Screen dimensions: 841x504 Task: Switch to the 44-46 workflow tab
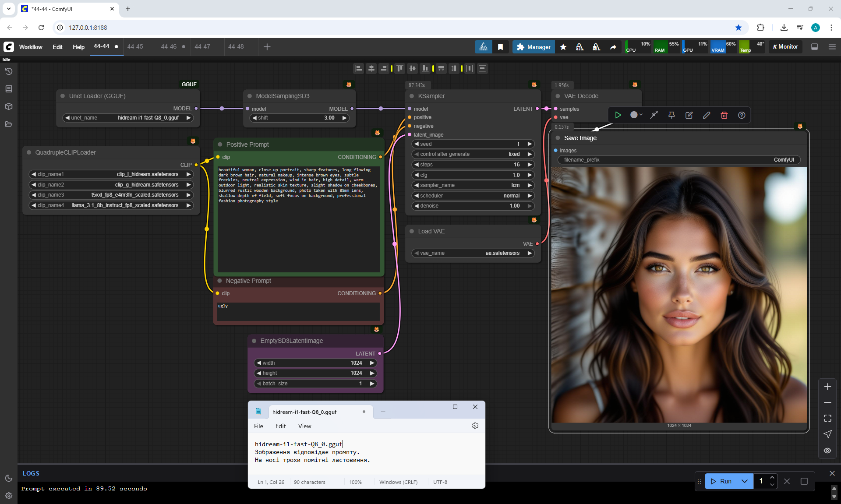pyautogui.click(x=169, y=46)
